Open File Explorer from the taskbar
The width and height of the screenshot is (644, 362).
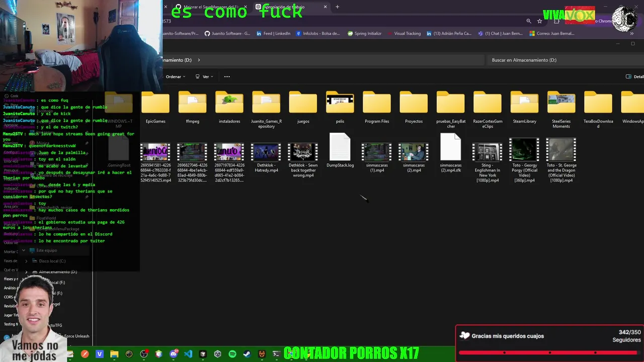[x=114, y=354]
